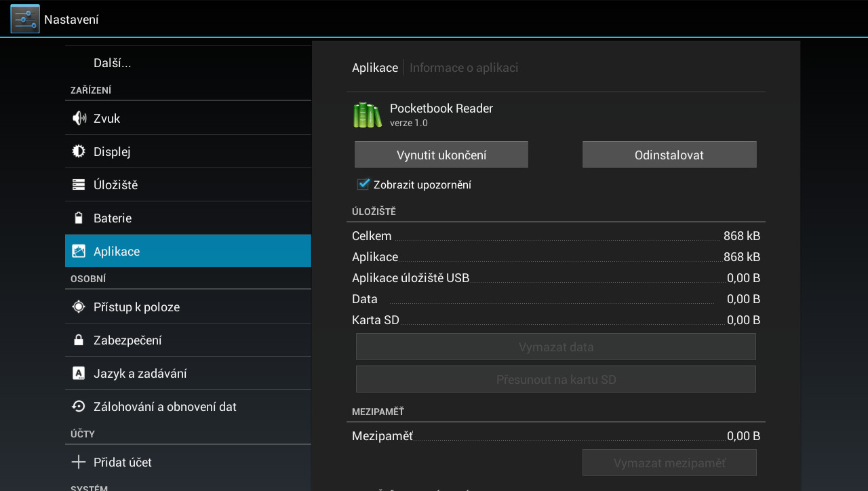Open Baterie settings
868x491 pixels.
(x=188, y=218)
